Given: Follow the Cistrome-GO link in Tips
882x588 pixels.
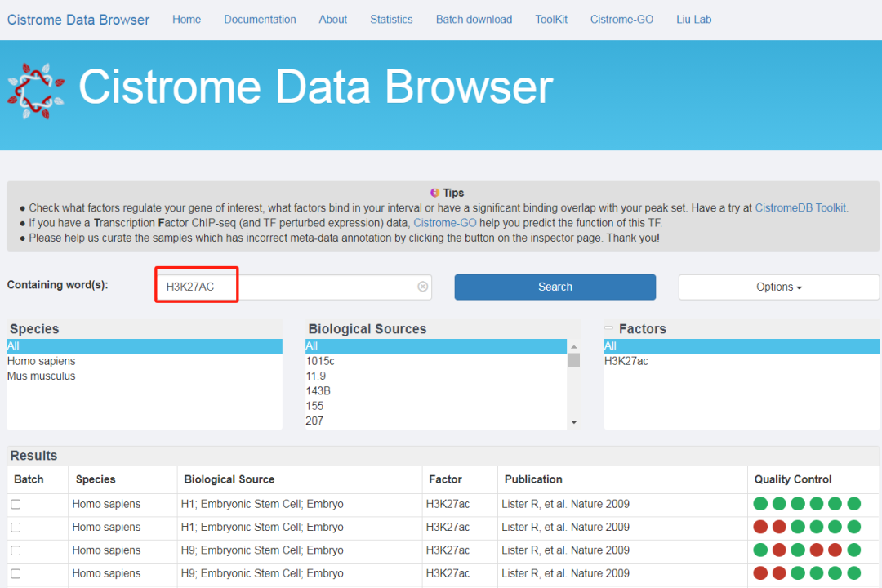Looking at the screenshot, I should 445,223.
